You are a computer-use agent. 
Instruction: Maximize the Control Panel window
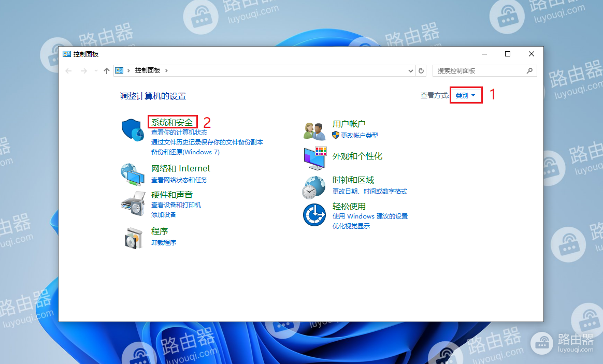[508, 54]
